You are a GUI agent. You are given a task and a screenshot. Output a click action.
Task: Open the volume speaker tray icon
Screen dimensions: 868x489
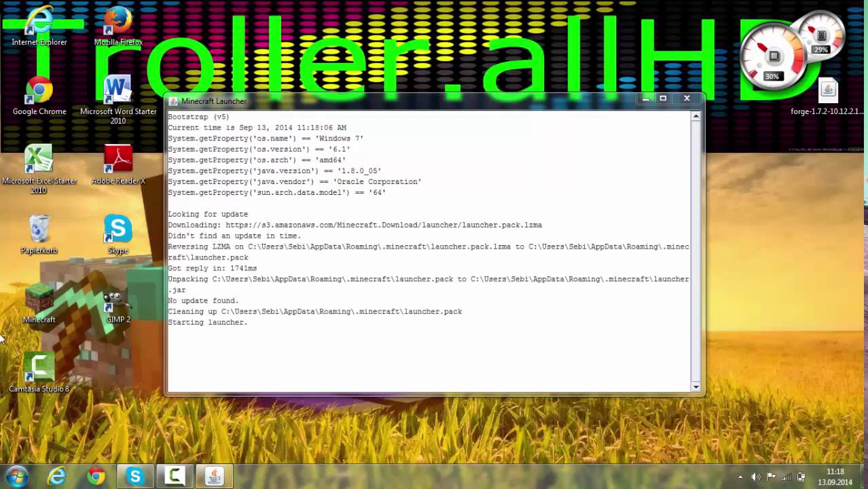click(756, 477)
